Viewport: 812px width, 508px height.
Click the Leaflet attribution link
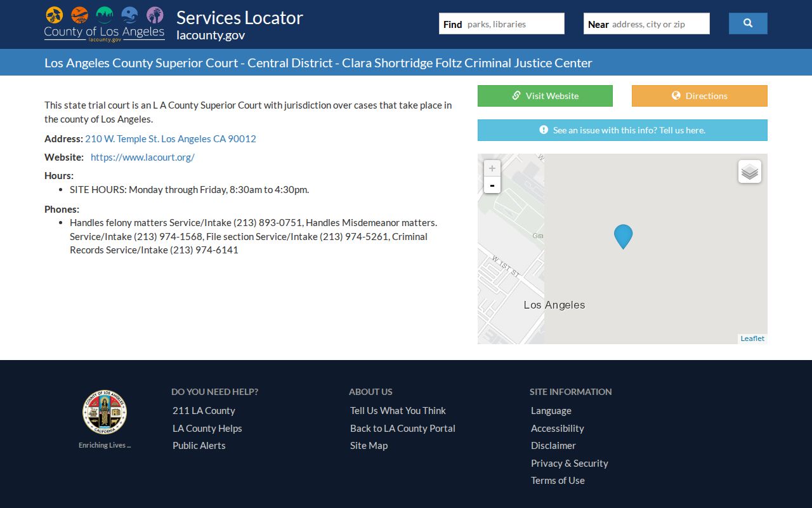point(752,338)
